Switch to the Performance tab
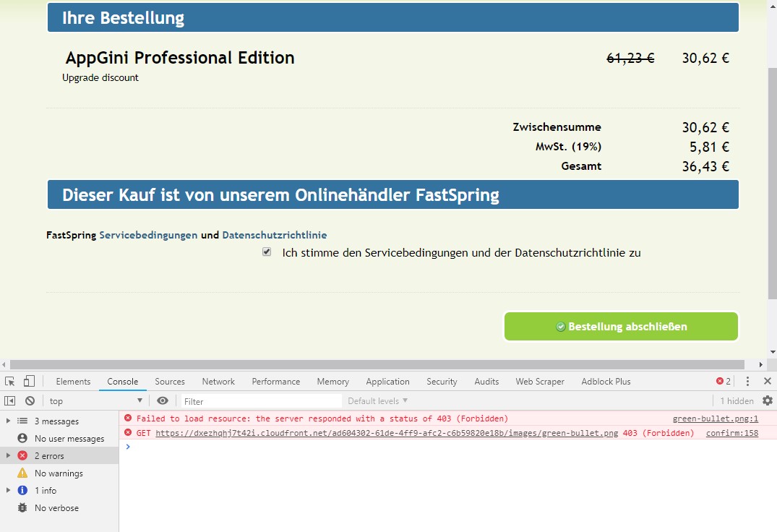The image size is (777, 532). [x=275, y=382]
